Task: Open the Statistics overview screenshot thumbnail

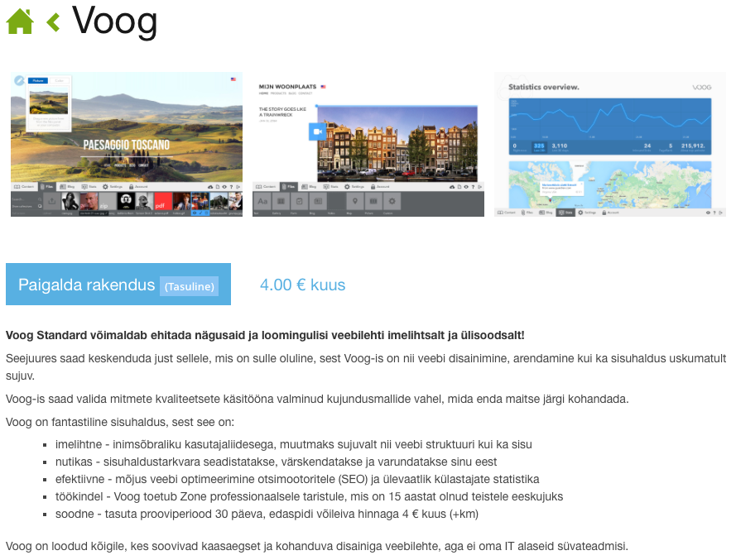Action: coord(609,145)
